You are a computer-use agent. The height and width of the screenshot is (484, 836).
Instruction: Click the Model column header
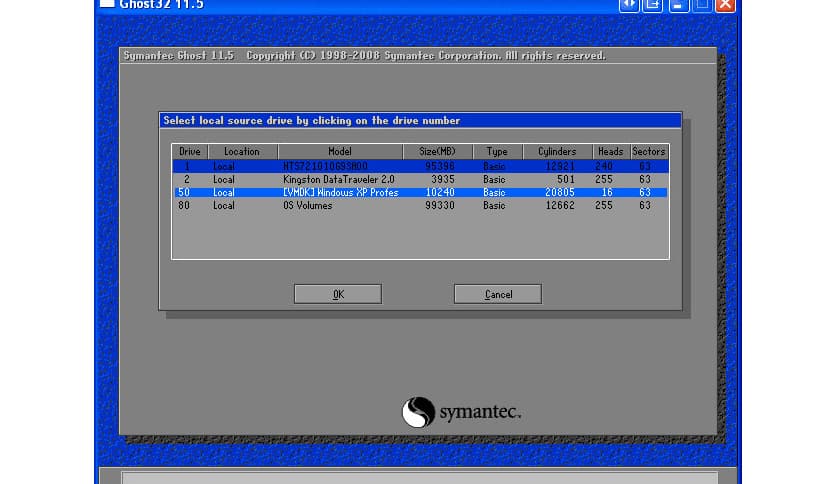(x=340, y=152)
